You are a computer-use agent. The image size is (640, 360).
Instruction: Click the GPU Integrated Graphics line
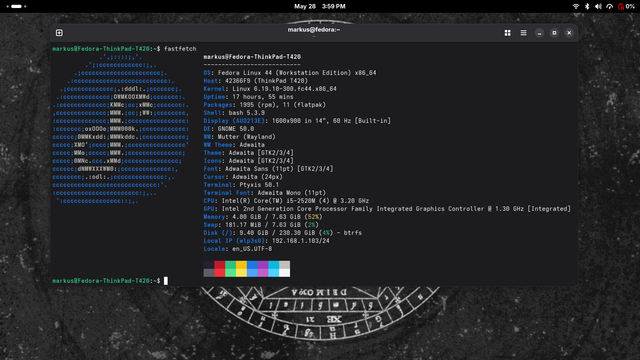click(x=387, y=209)
